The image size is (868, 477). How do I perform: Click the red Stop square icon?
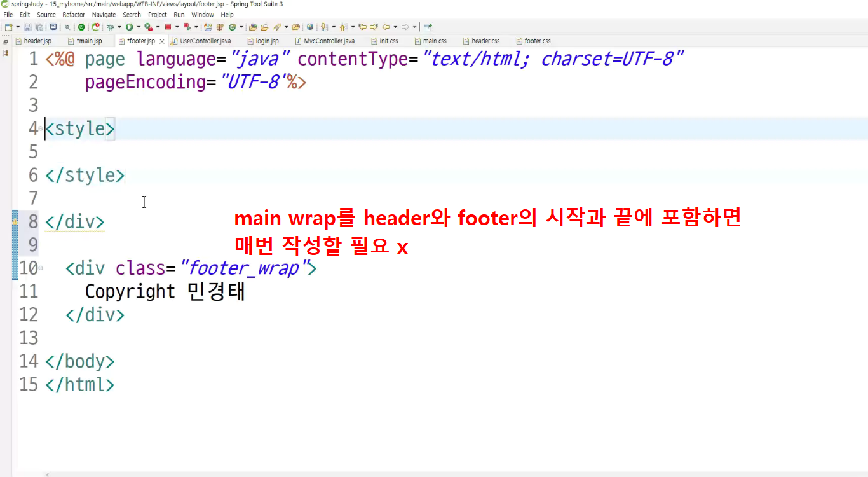(168, 27)
